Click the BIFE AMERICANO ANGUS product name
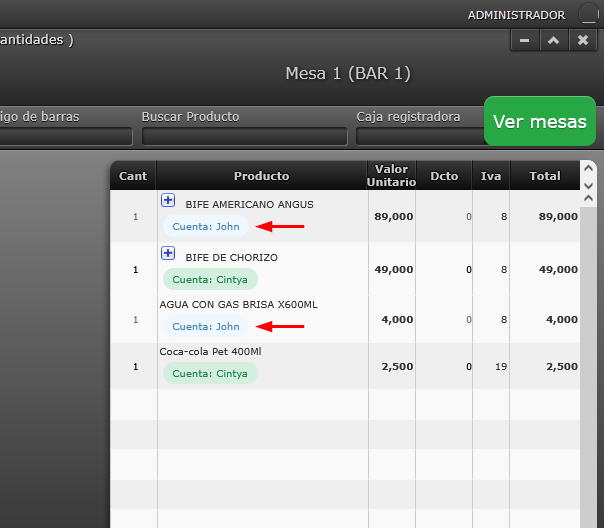604x528 pixels. click(x=249, y=204)
